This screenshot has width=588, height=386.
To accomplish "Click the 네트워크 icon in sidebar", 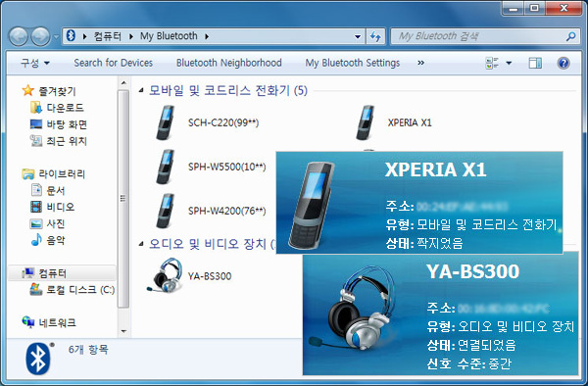I will coord(28,322).
